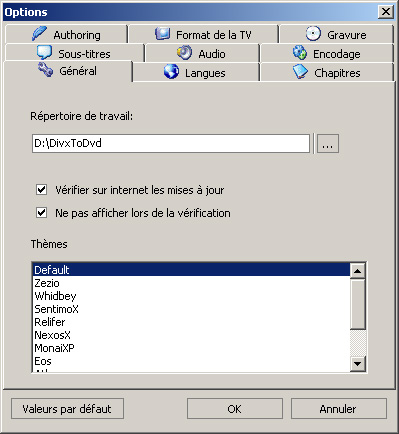The height and width of the screenshot is (434, 399).
Task: Click the Annuler button
Action: click(338, 409)
